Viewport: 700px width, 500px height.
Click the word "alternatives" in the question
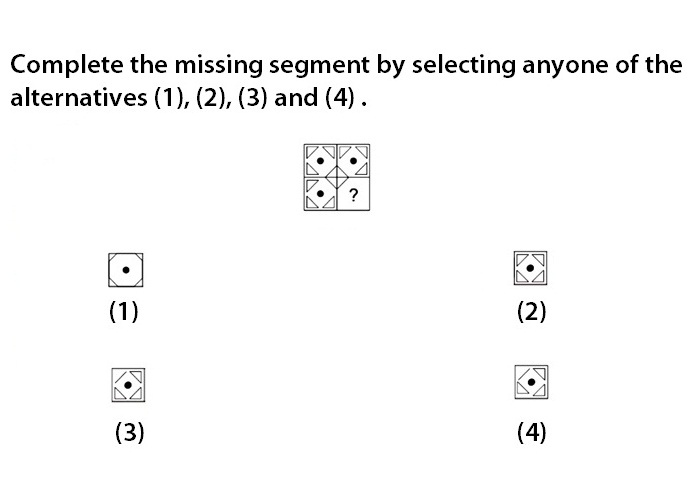(79, 97)
